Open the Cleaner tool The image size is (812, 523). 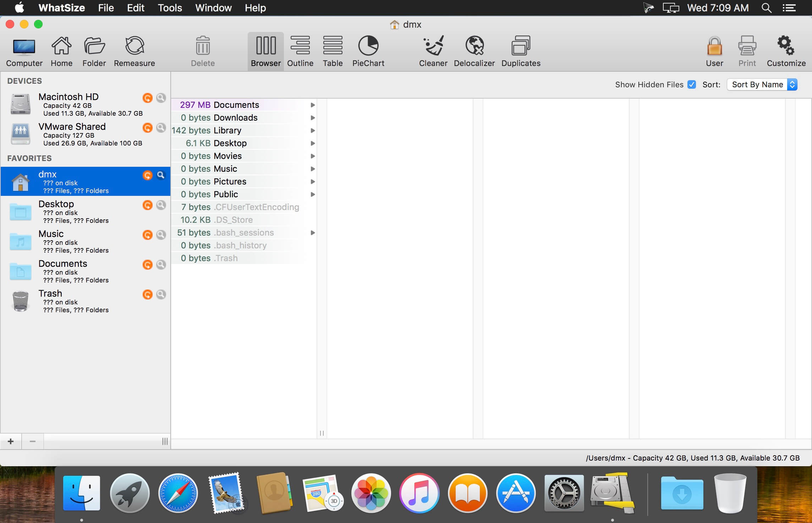click(433, 51)
